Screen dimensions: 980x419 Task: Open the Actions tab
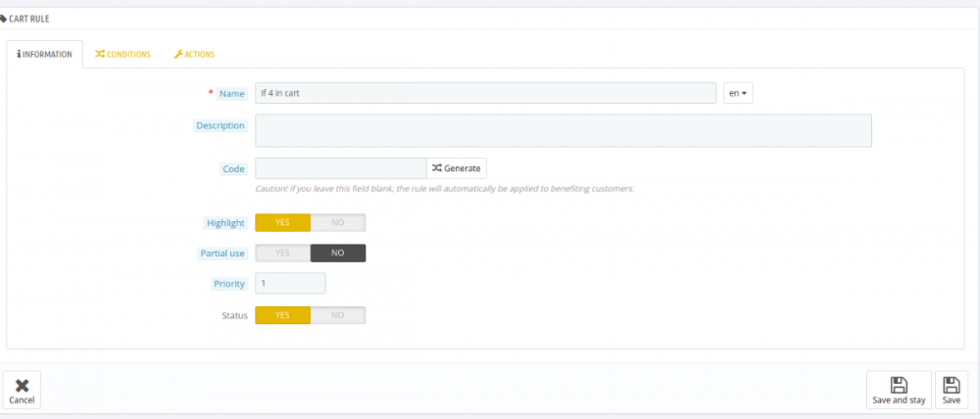[194, 55]
